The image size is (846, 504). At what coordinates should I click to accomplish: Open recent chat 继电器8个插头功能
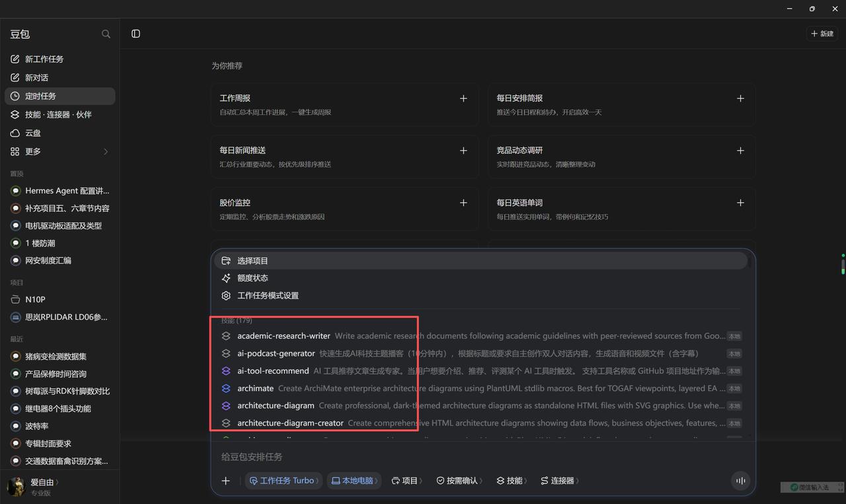coord(60,408)
